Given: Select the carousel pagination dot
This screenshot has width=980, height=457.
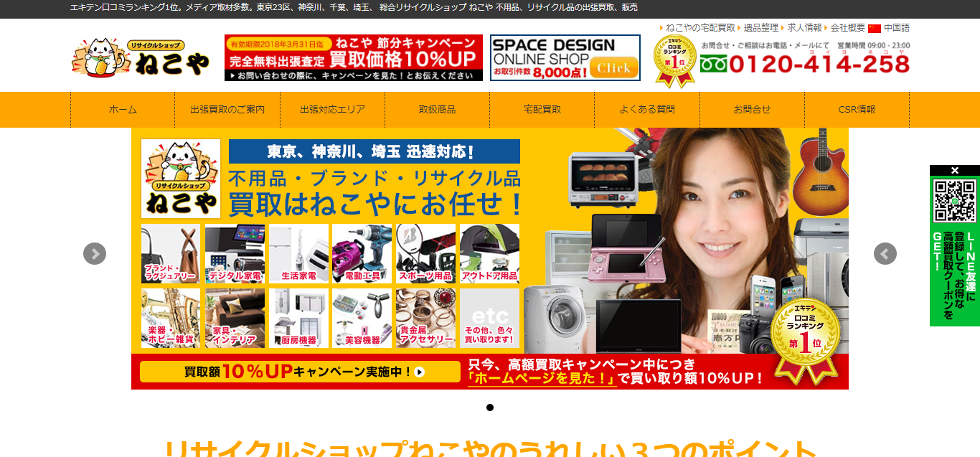Looking at the screenshot, I should tap(490, 407).
